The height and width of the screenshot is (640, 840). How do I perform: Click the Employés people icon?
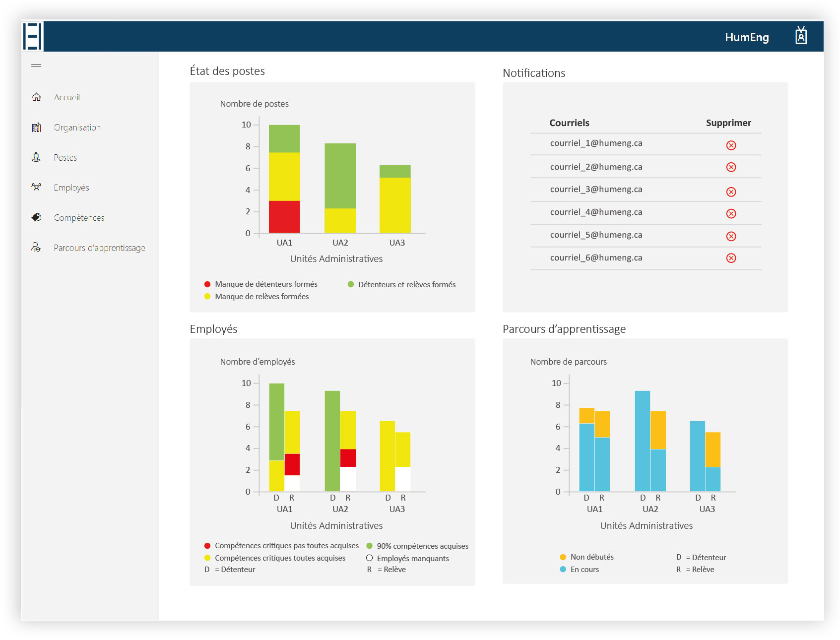pos(36,188)
